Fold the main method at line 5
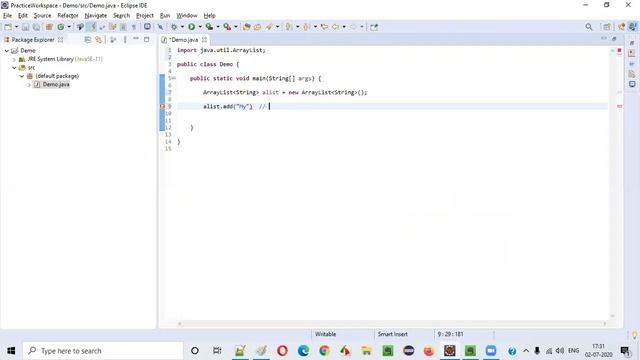The image size is (640, 360). 174,78
